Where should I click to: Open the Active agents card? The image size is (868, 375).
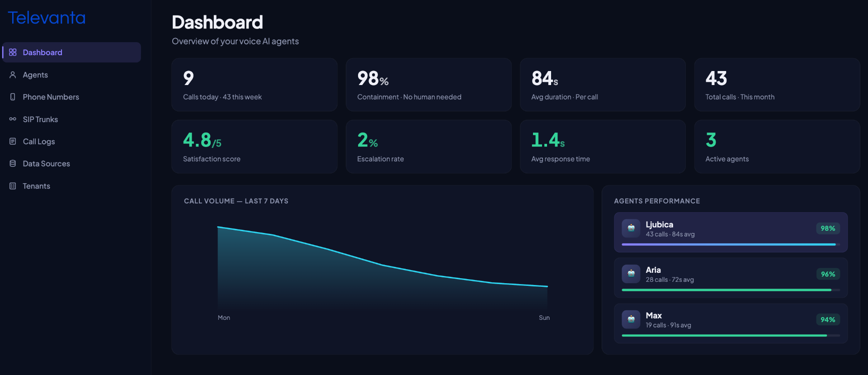pos(777,147)
